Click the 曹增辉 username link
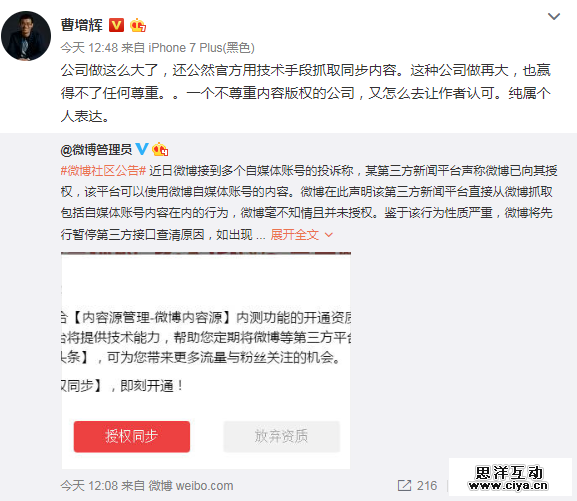This screenshot has width=577, height=501. click(x=82, y=25)
